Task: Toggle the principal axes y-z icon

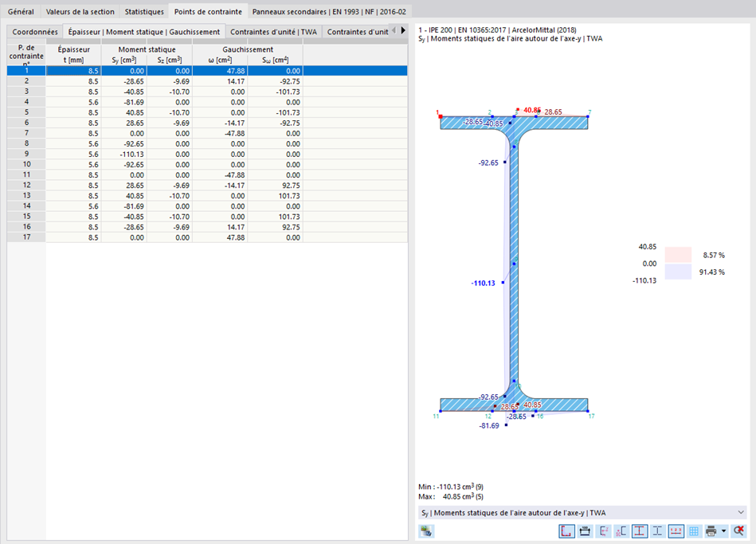Action: point(603,531)
